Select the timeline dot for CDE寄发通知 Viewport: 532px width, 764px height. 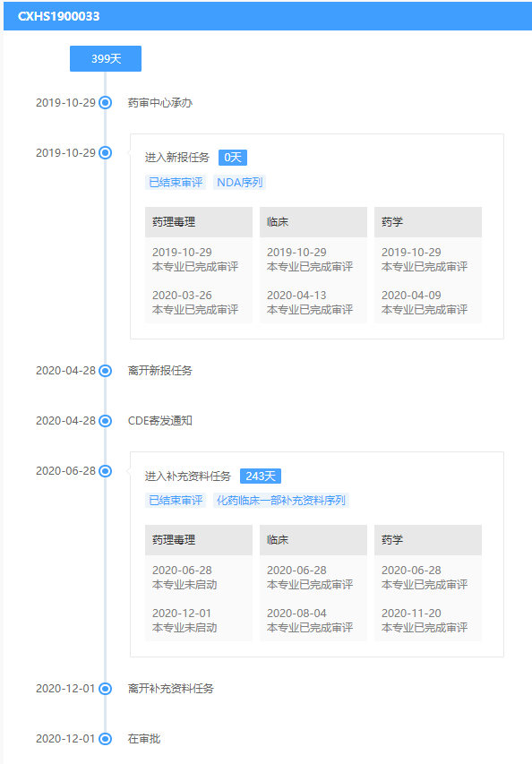[105, 421]
